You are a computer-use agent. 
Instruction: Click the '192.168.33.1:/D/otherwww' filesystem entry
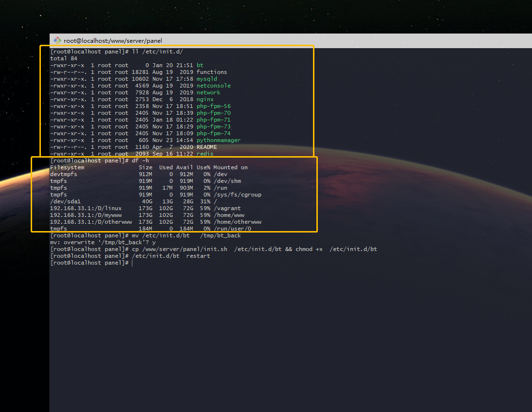point(91,222)
